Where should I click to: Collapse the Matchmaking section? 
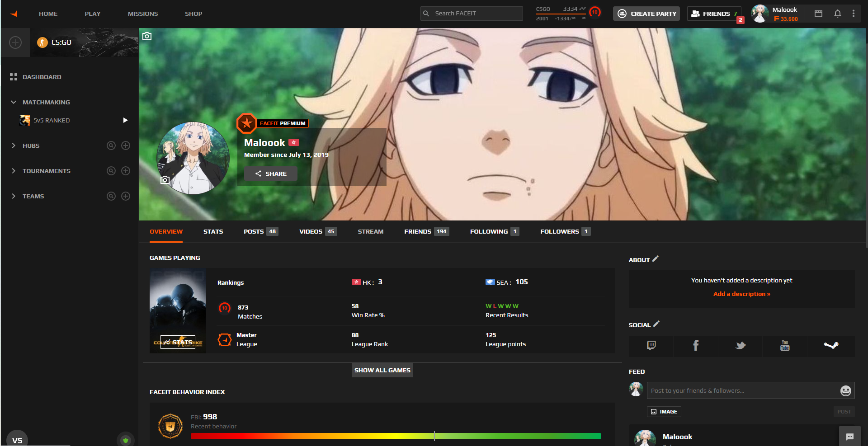(14, 102)
